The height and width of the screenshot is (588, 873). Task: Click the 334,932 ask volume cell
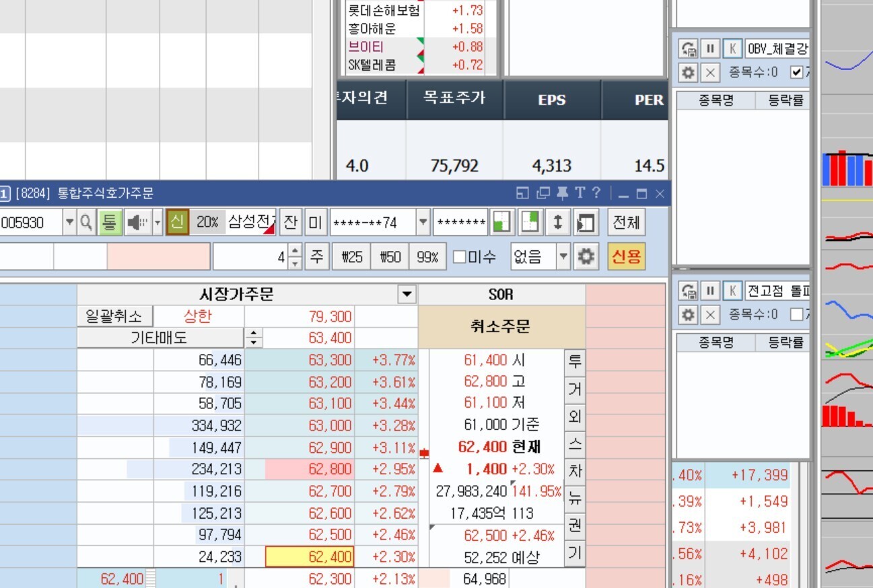pyautogui.click(x=198, y=426)
